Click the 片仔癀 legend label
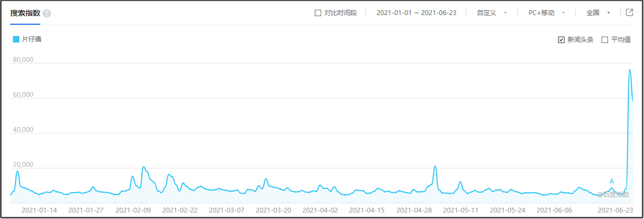The image size is (644, 219). coord(32,39)
